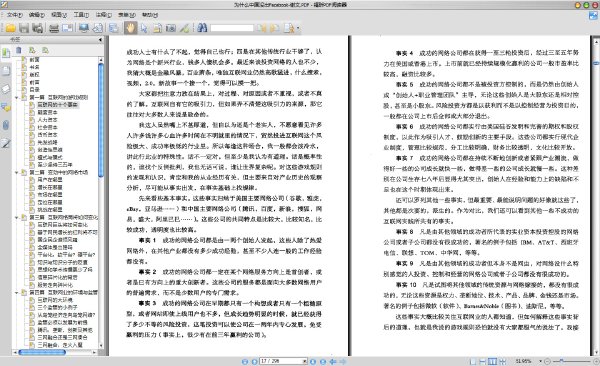The image size is (600, 366).
Task: Click the monitor full-screen toolbar icon
Action: 83,28
